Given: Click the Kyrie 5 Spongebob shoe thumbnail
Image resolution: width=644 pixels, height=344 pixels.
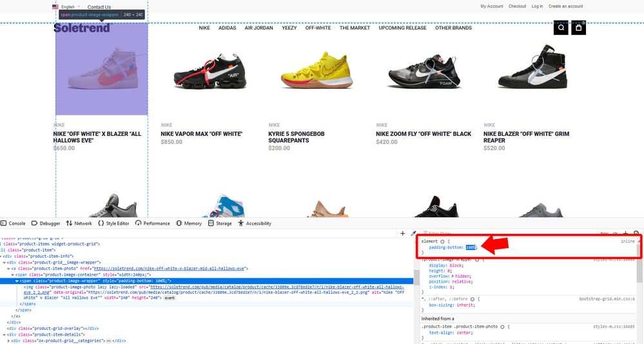Looking at the screenshot, I should tap(315, 70).
